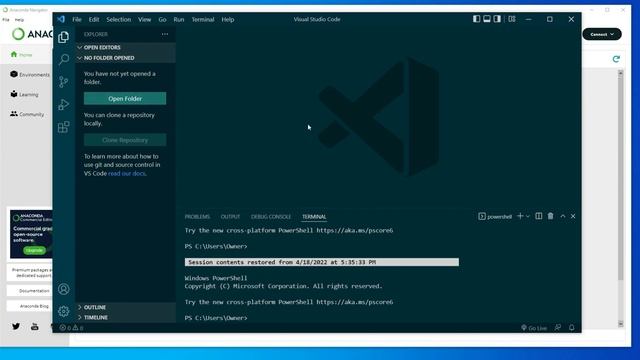The height and width of the screenshot is (360, 640).
Task: Click the Upgrade button in Anaconda ad
Action: point(34,250)
